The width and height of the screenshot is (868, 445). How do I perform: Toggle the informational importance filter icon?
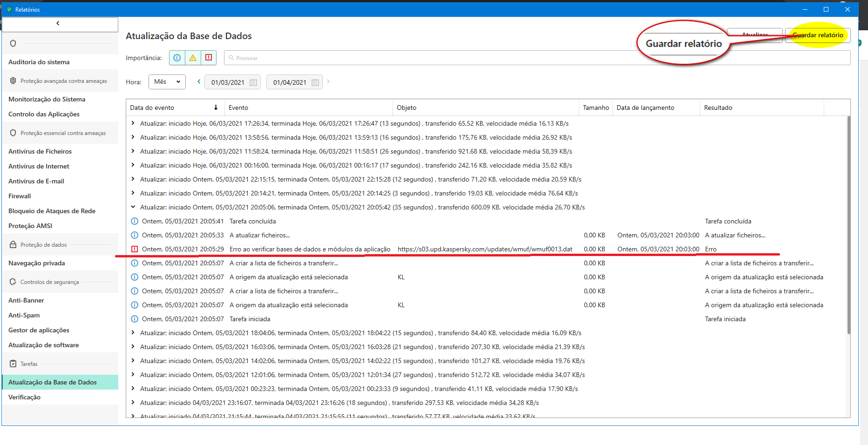[177, 58]
